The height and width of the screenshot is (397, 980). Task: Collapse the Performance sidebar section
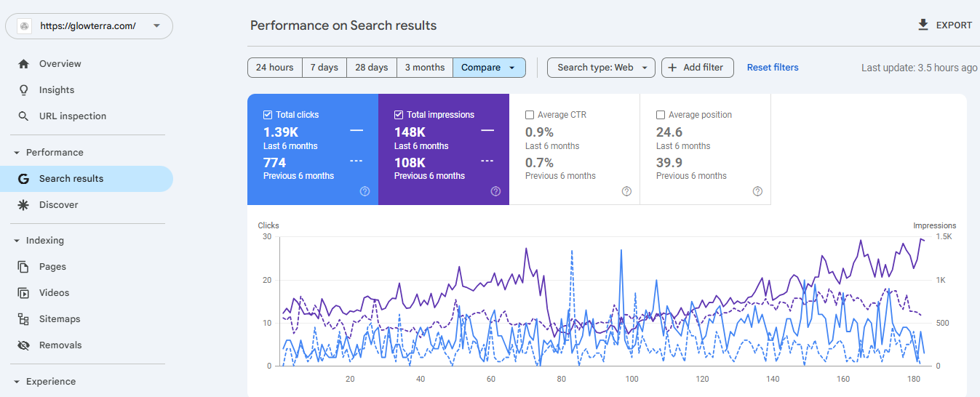pyautogui.click(x=17, y=153)
